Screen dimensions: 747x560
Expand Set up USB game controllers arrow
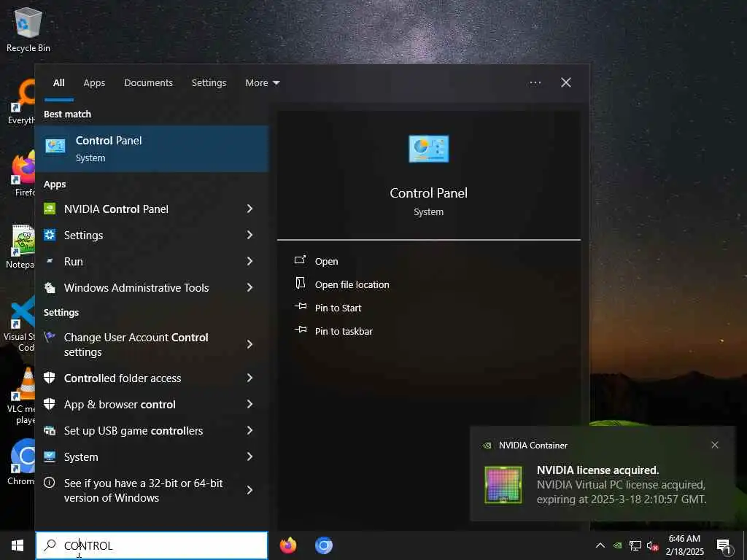coord(249,430)
